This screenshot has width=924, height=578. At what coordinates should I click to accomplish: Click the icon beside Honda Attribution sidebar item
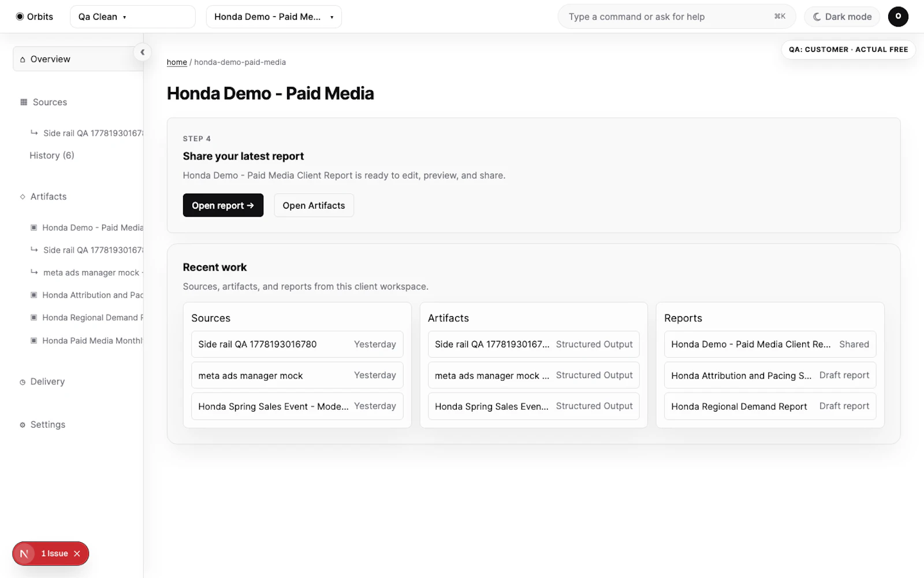coord(34,295)
